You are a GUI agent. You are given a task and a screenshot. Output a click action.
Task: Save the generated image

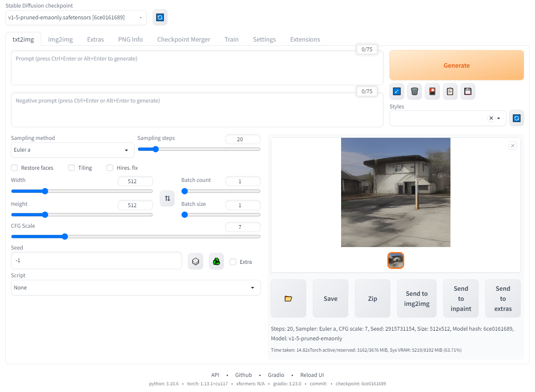tap(331, 298)
